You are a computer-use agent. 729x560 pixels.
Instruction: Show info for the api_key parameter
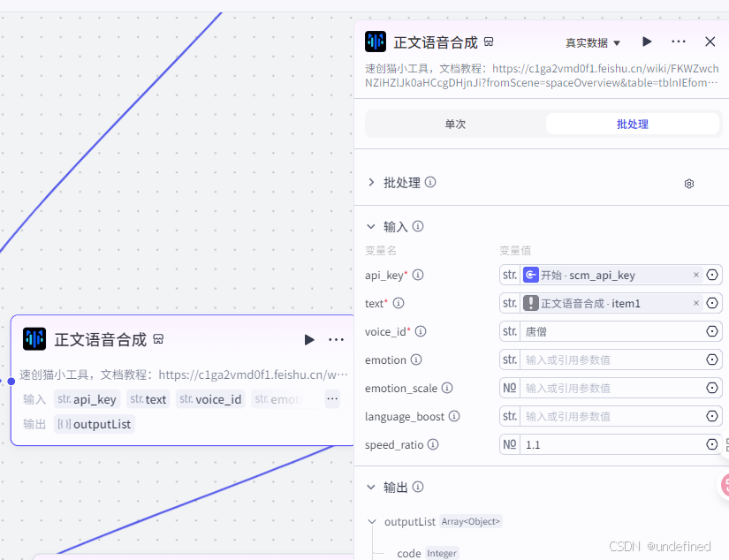[x=418, y=275]
